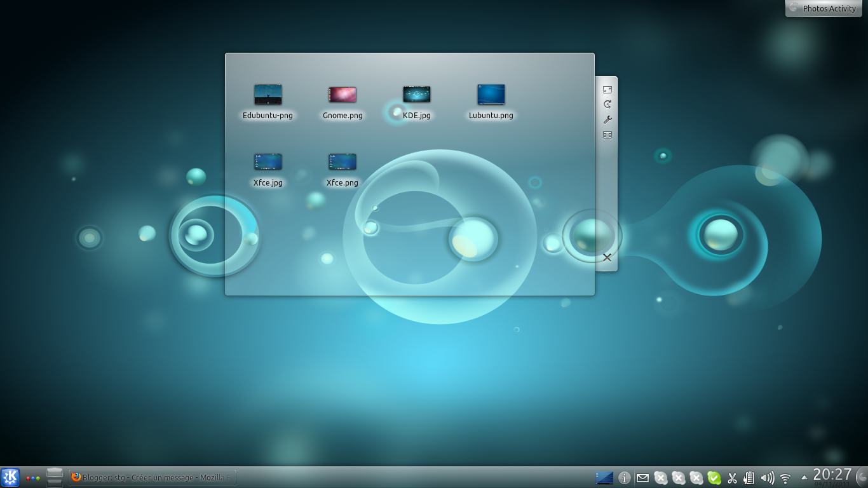Open the device notifier clipboard tray icon

click(x=749, y=477)
